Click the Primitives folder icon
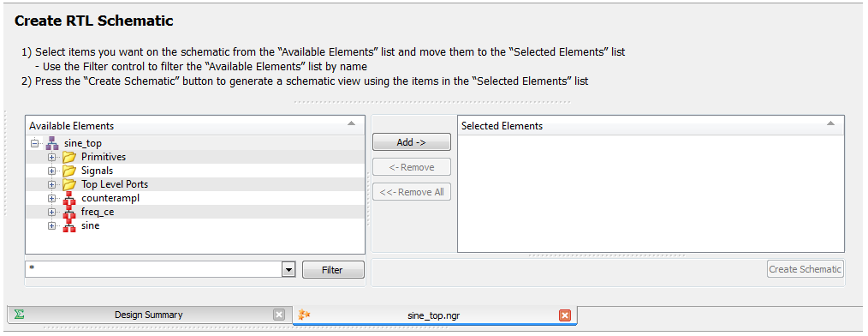This screenshot has height=336, width=868. pyautogui.click(x=68, y=157)
